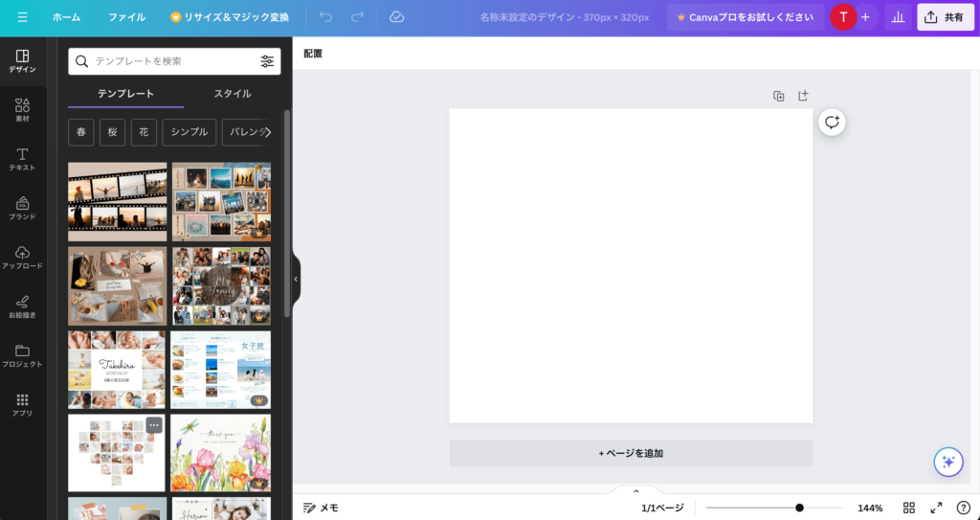Screen dimensions: 980x520
Task: Open リサイズ&マジック変換 option
Action: [230, 17]
